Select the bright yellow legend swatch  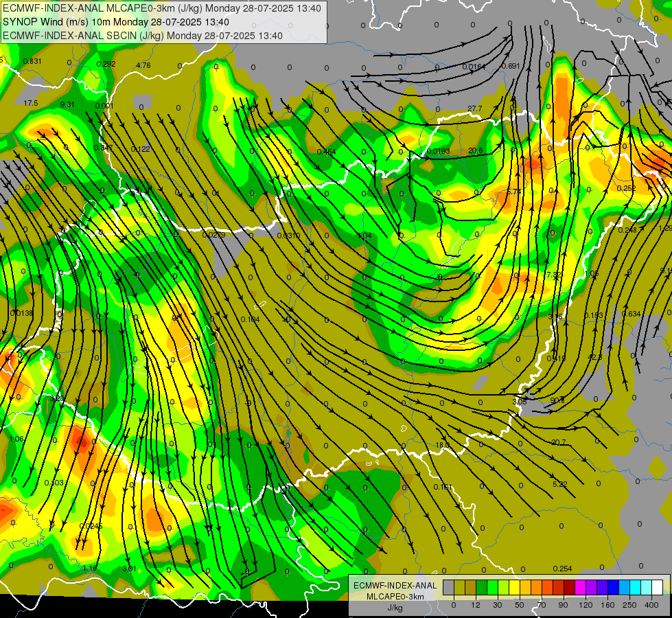pyautogui.click(x=515, y=587)
